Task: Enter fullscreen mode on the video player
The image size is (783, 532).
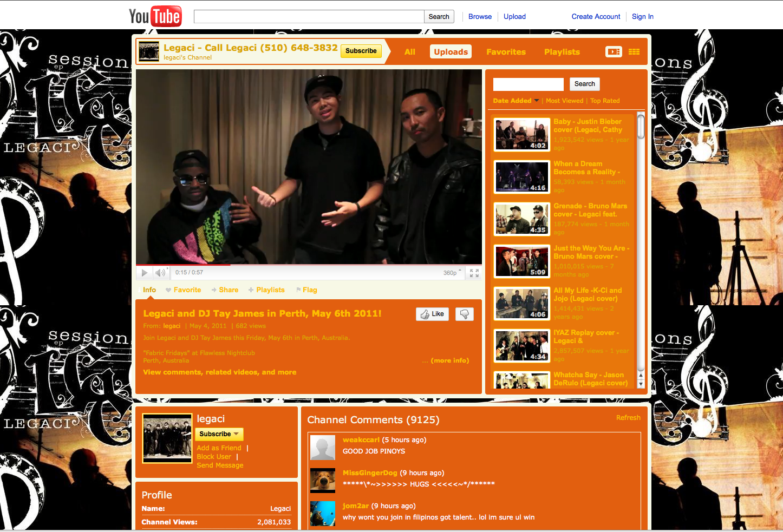Action: coord(474,273)
